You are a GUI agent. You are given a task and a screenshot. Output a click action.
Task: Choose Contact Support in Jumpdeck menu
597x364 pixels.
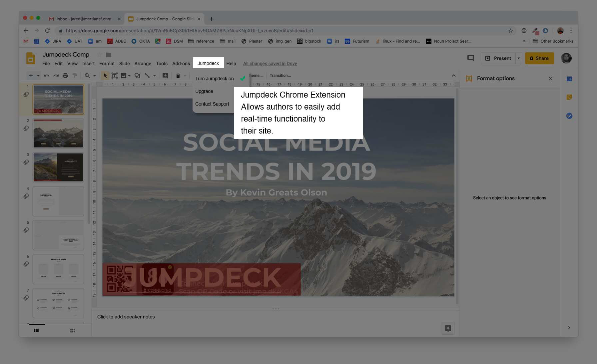[212, 104]
